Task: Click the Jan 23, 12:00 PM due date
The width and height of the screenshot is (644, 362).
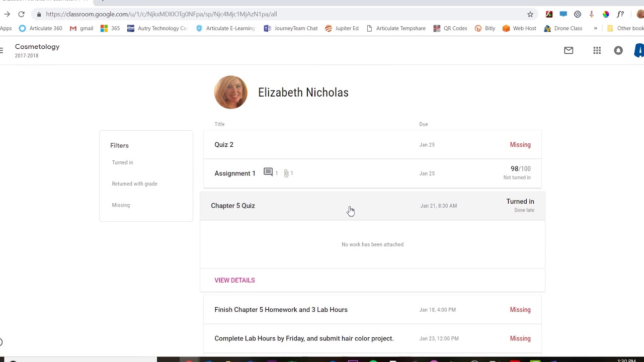Action: [439, 338]
